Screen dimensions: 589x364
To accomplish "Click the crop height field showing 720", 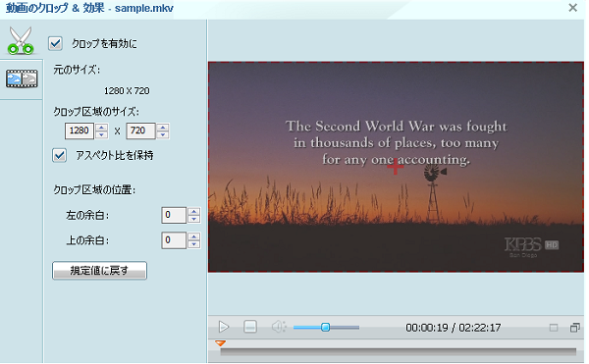I will coord(140,130).
